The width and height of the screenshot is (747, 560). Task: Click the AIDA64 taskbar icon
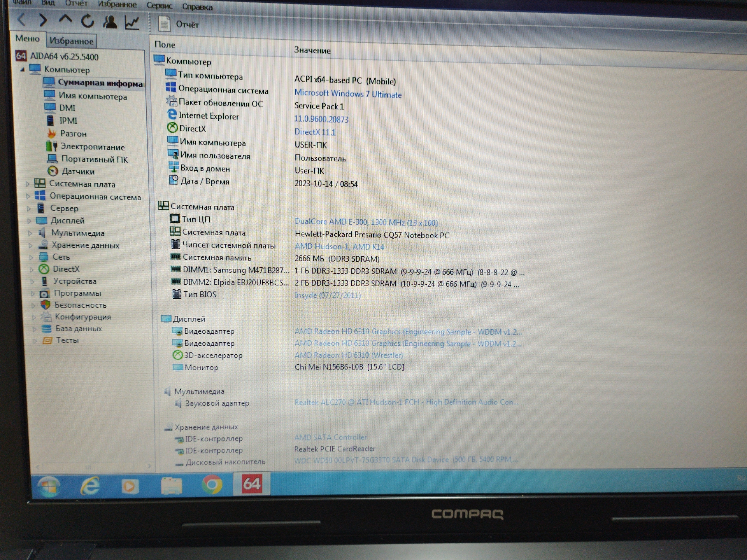252,484
